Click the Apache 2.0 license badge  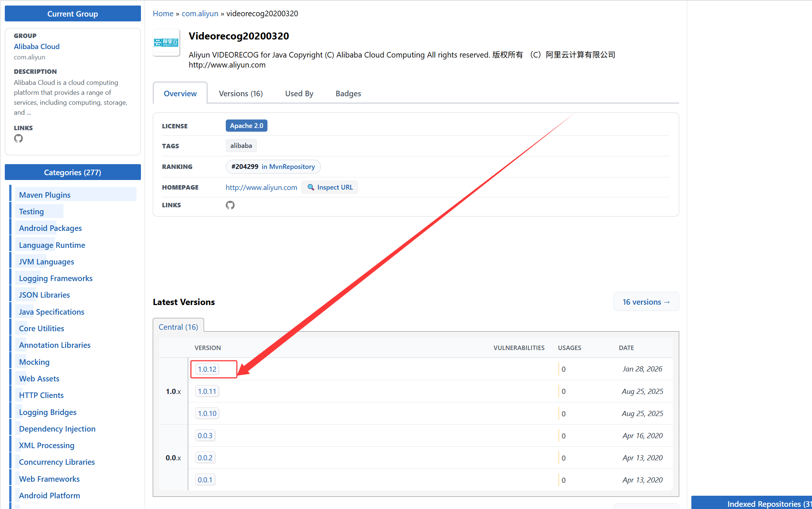pyautogui.click(x=246, y=126)
